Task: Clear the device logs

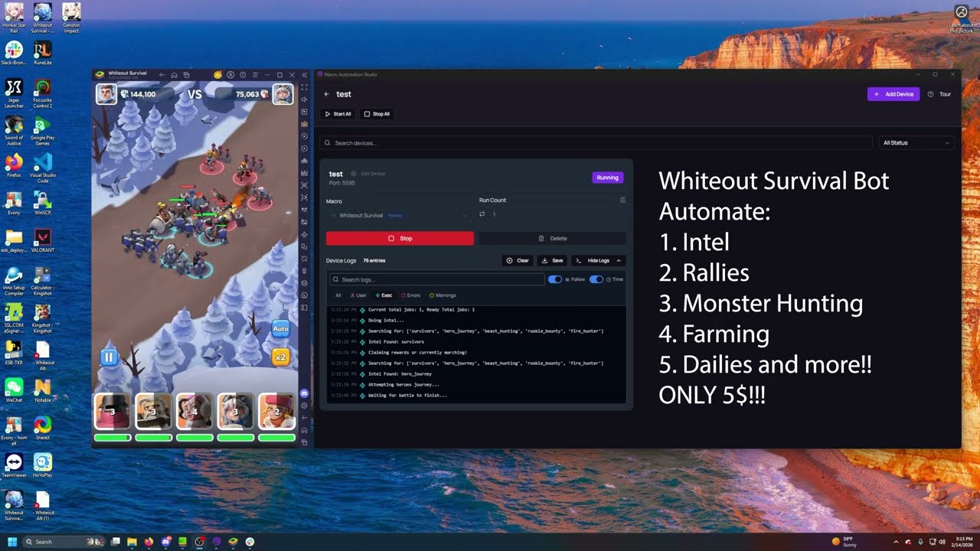Action: tap(518, 260)
